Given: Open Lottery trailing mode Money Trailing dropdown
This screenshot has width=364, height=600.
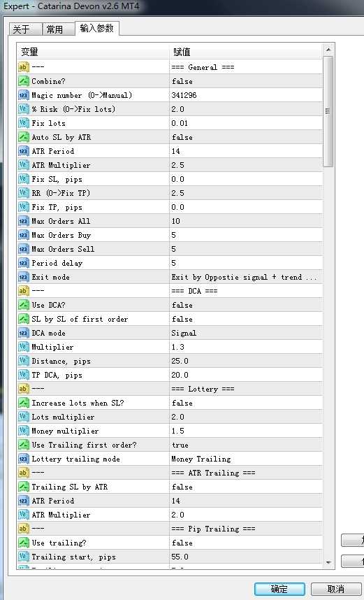Looking at the screenshot, I should (x=246, y=459).
